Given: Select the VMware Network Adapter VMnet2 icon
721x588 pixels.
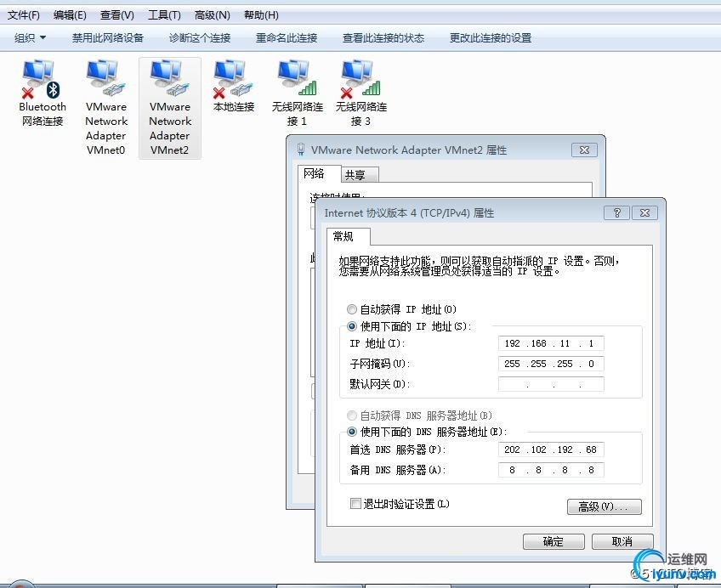Looking at the screenshot, I should point(170,108).
